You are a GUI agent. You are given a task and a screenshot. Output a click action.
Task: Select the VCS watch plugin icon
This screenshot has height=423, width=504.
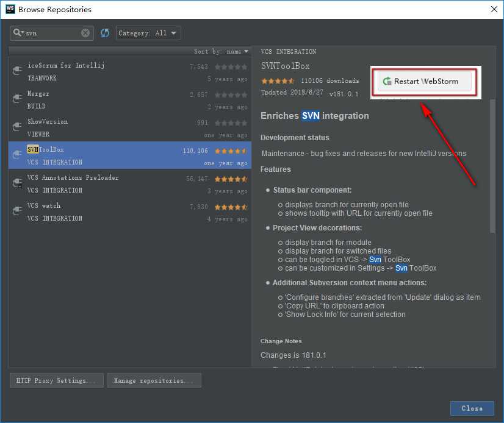pyautogui.click(x=17, y=211)
